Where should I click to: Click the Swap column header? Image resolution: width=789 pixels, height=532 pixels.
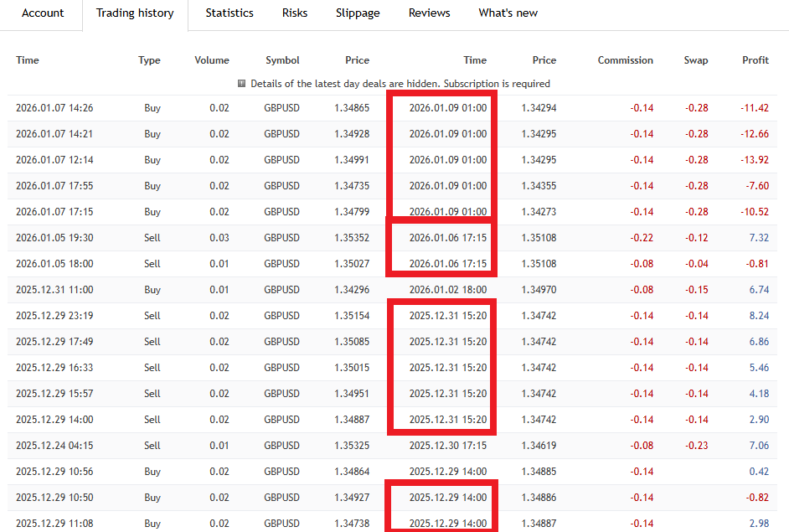point(696,59)
